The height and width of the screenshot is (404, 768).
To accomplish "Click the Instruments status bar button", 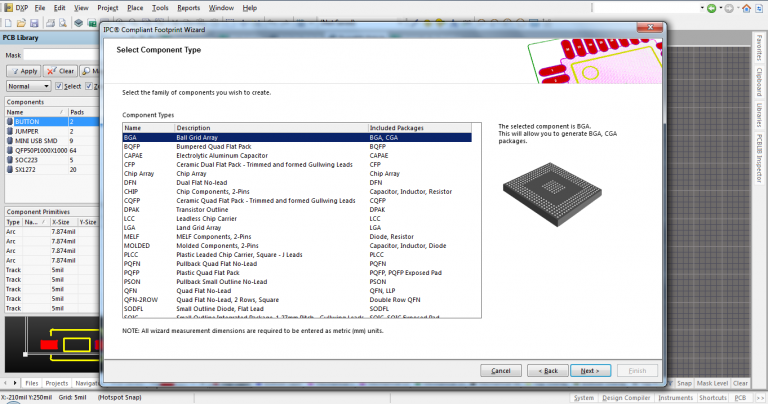I will click(675, 398).
